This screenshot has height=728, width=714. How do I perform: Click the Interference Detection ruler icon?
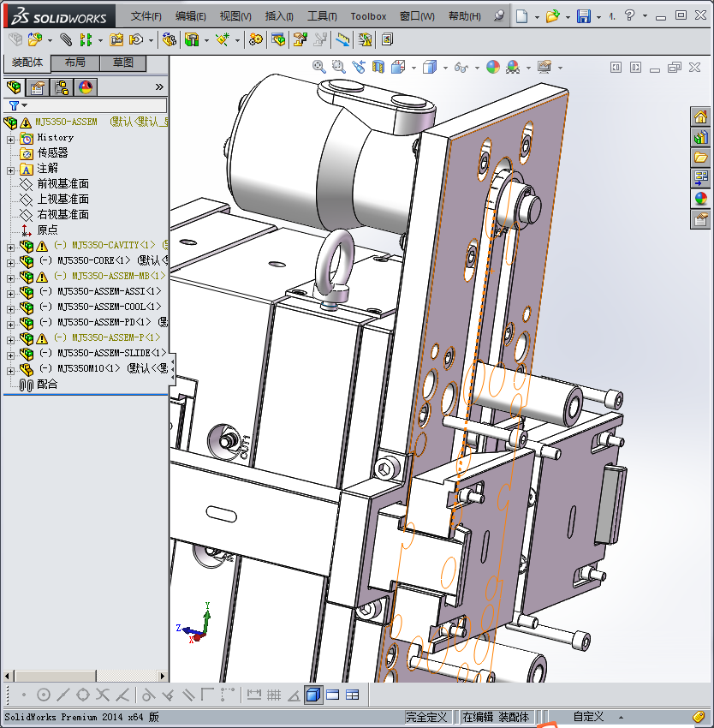(x=342, y=40)
